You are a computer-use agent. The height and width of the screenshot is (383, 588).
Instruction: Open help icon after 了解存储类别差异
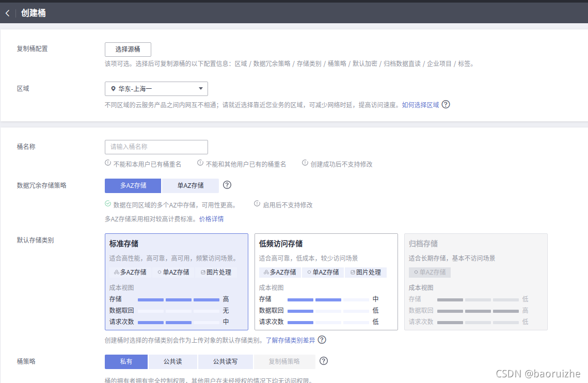click(322, 340)
